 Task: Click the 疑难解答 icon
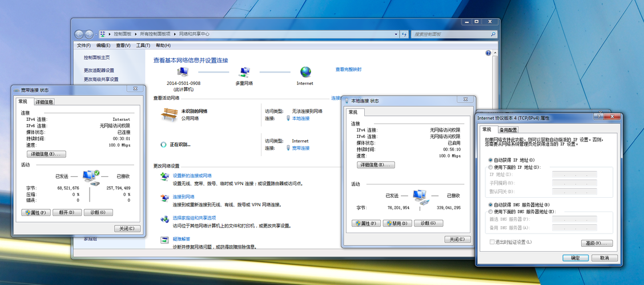(x=164, y=241)
